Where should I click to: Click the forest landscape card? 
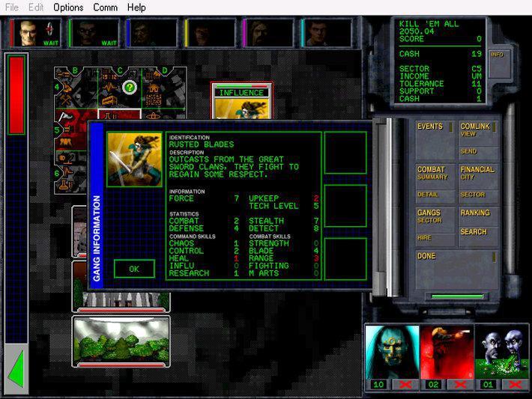(121, 341)
